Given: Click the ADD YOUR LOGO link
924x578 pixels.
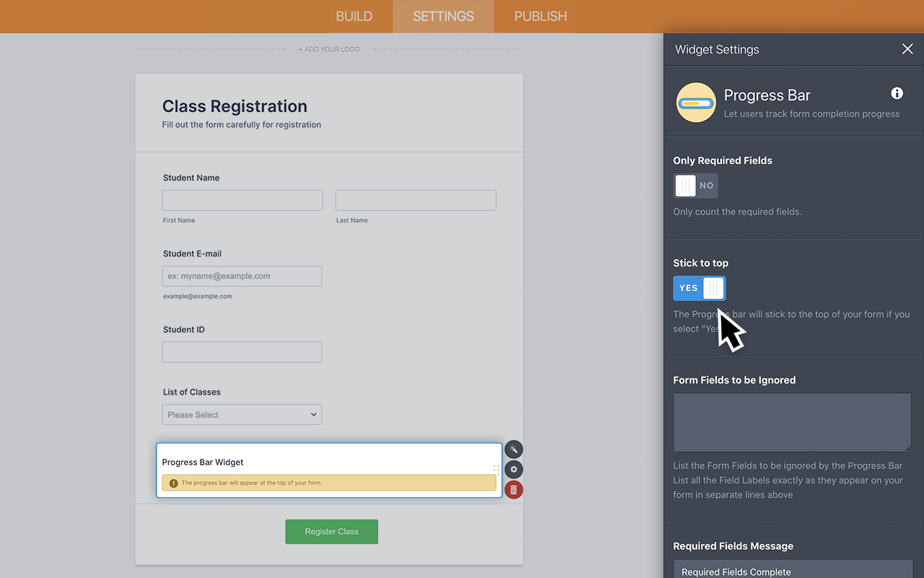Looking at the screenshot, I should click(329, 49).
